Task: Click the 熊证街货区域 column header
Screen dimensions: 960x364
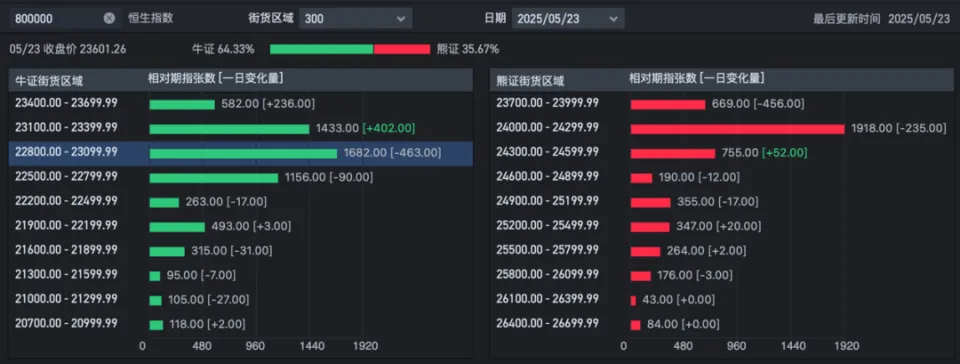Action: pyautogui.click(x=530, y=80)
